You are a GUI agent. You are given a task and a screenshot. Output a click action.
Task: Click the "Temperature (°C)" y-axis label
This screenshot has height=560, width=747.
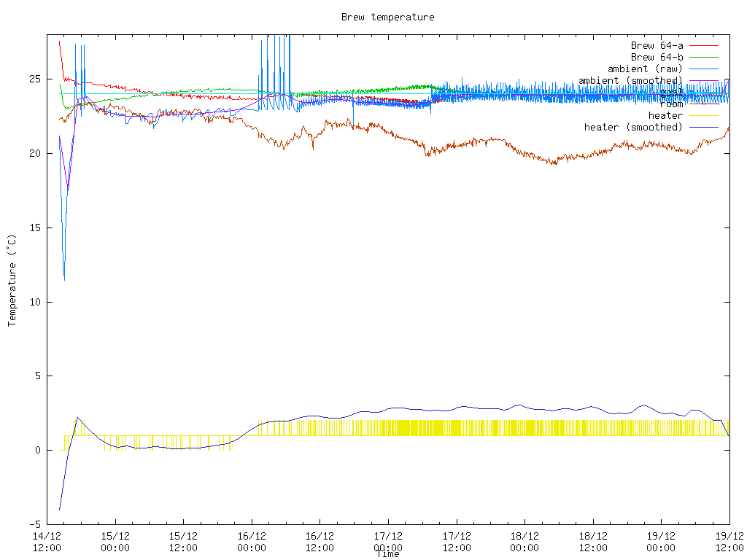[x=12, y=279]
